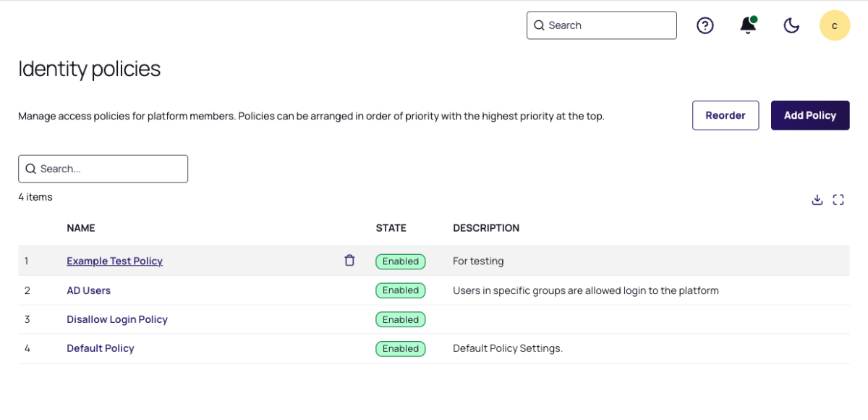This screenshot has width=868, height=420.
Task: Download the policies list
Action: click(817, 200)
